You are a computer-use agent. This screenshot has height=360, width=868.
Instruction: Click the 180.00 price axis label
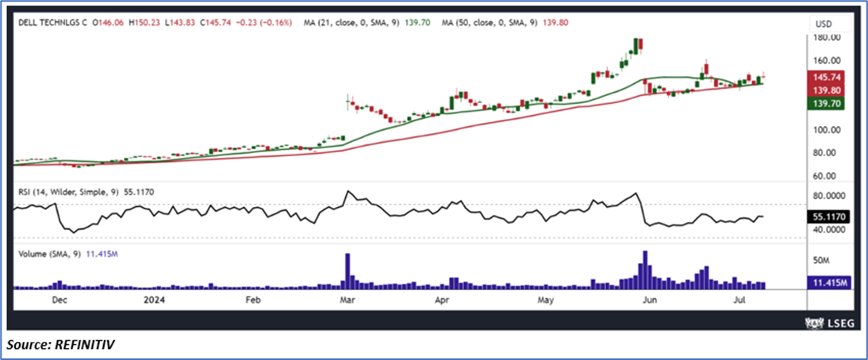click(828, 37)
